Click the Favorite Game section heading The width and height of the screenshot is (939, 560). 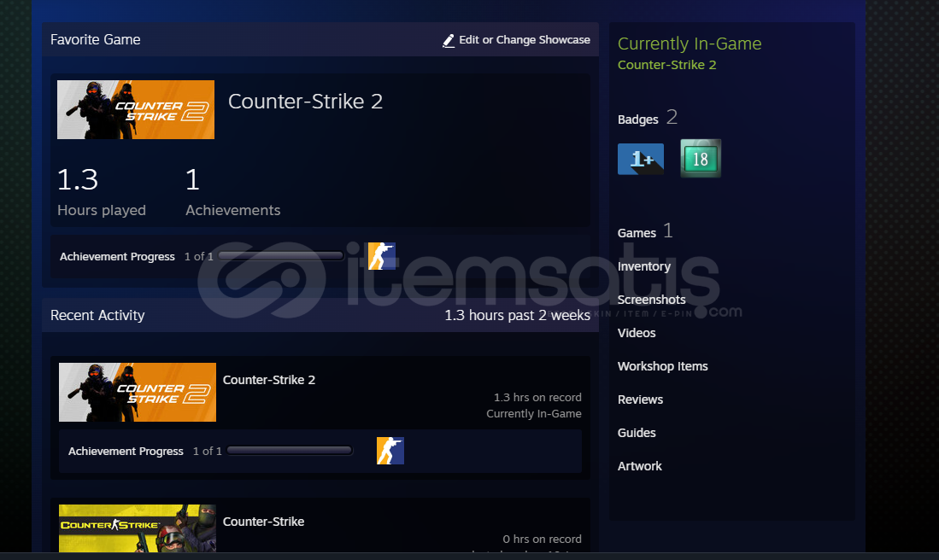95,39
